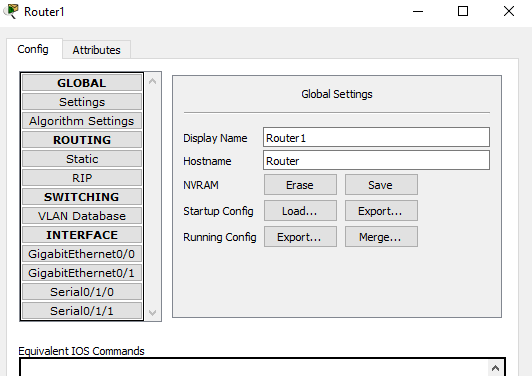Open RIP routing configuration
Image resolution: width=532 pixels, height=376 pixels.
pyautogui.click(x=82, y=178)
